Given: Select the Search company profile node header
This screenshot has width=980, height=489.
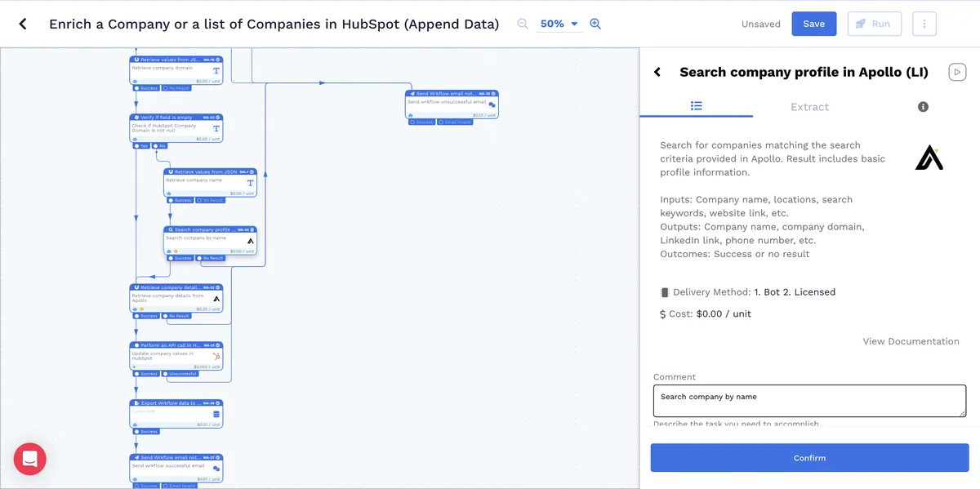Looking at the screenshot, I should point(211,230).
